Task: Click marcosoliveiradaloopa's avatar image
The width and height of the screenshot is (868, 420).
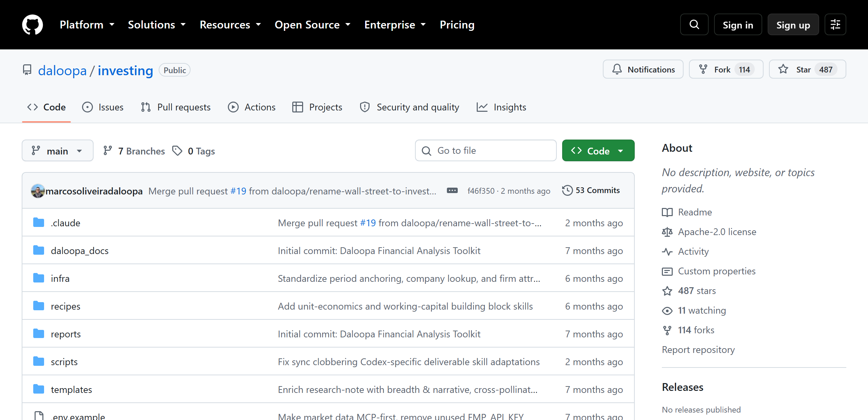Action: pyautogui.click(x=38, y=191)
